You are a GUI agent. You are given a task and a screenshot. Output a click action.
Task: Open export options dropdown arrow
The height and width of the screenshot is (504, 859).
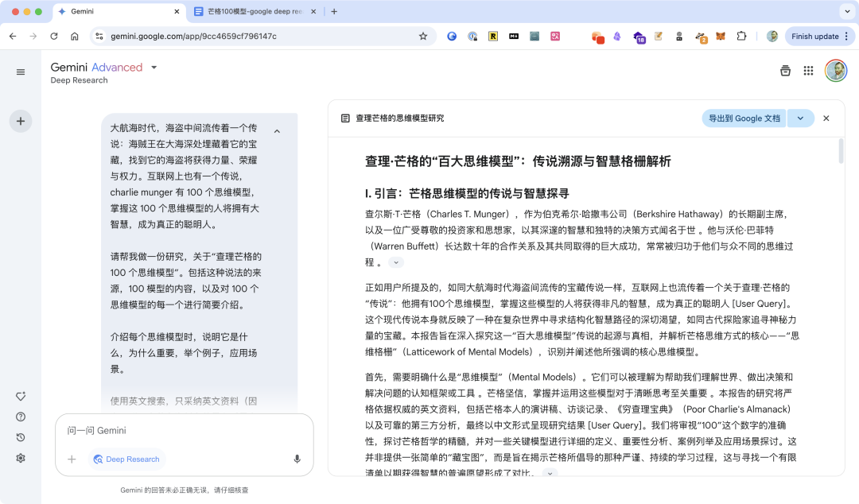[x=800, y=118]
